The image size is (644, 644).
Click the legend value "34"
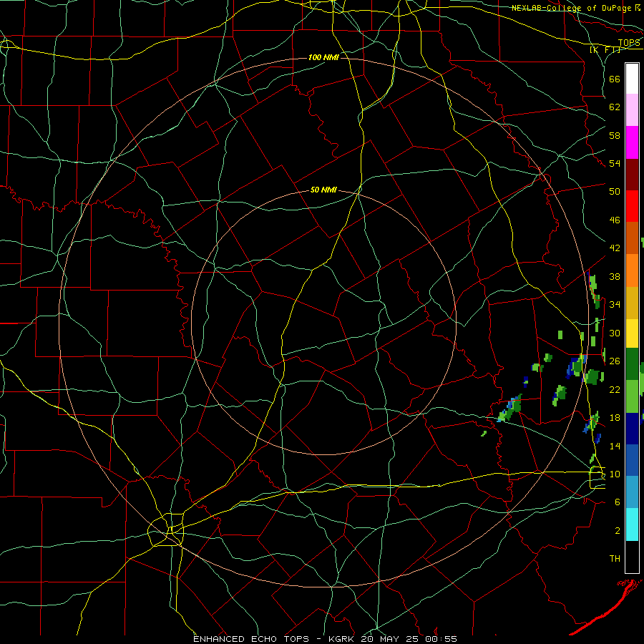tap(615, 304)
